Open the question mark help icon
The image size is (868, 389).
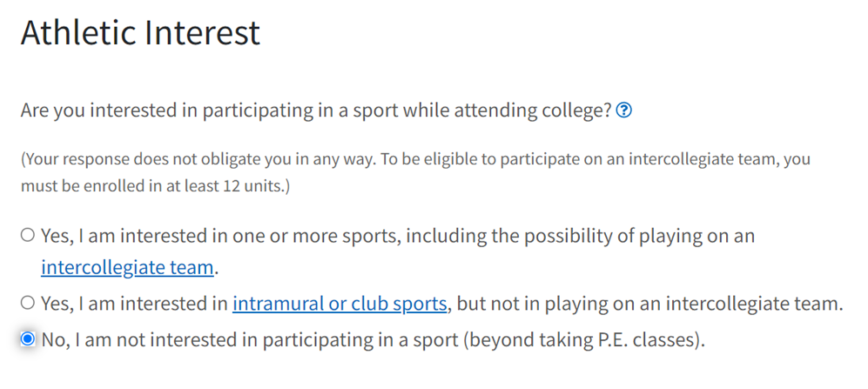coord(624,111)
